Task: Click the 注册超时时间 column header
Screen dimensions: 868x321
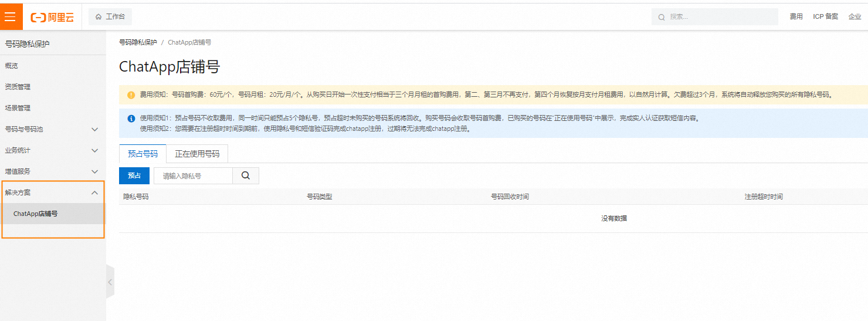Action: tap(764, 197)
